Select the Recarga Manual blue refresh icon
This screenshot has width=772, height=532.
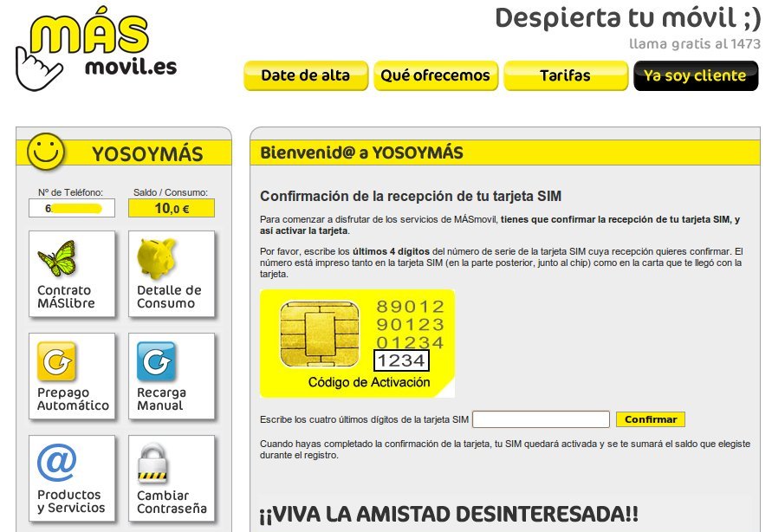pyautogui.click(x=156, y=361)
